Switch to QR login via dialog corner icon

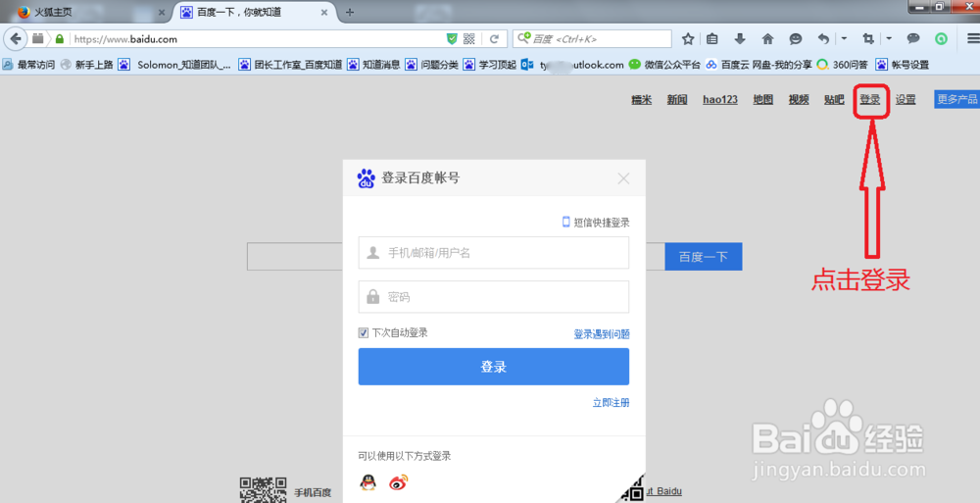point(633,490)
